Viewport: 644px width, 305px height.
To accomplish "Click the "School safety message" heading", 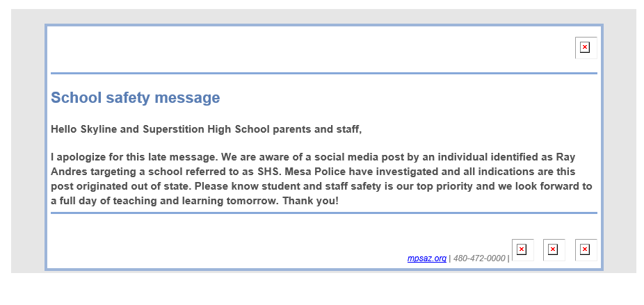I will tap(135, 98).
